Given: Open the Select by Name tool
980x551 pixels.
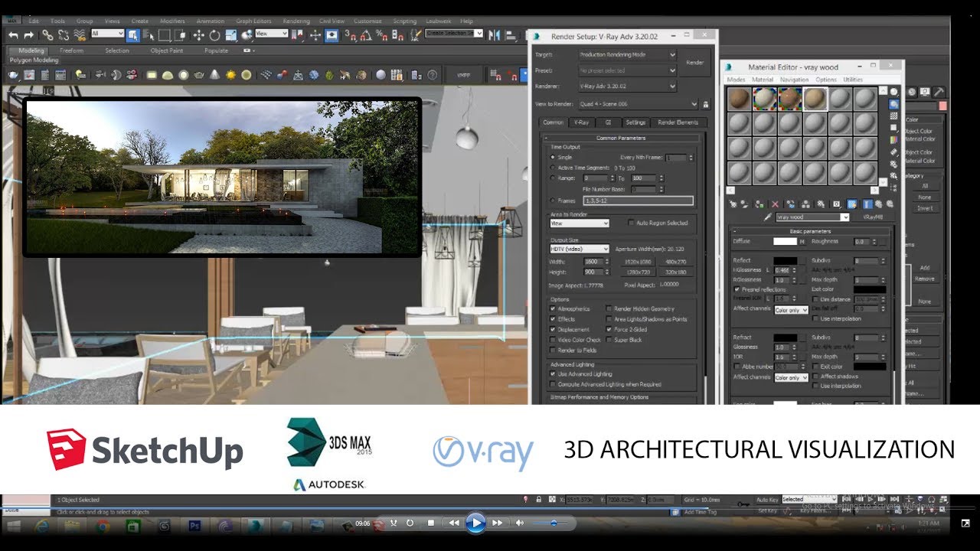Looking at the screenshot, I should tap(149, 34).
